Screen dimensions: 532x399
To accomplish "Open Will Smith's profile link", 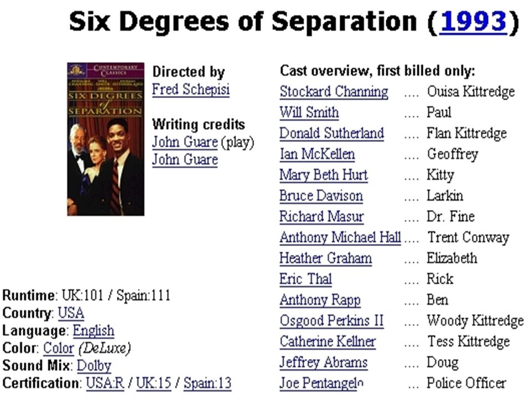I will pos(309,112).
